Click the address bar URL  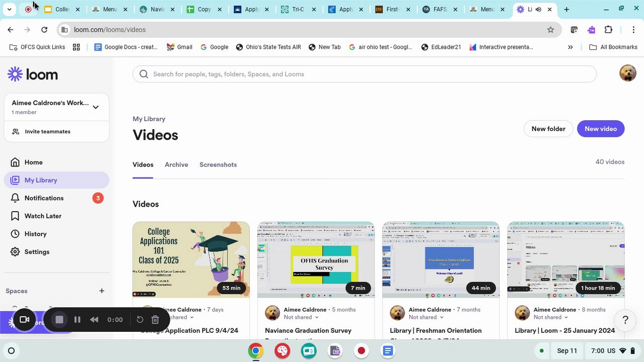pyautogui.click(x=110, y=30)
